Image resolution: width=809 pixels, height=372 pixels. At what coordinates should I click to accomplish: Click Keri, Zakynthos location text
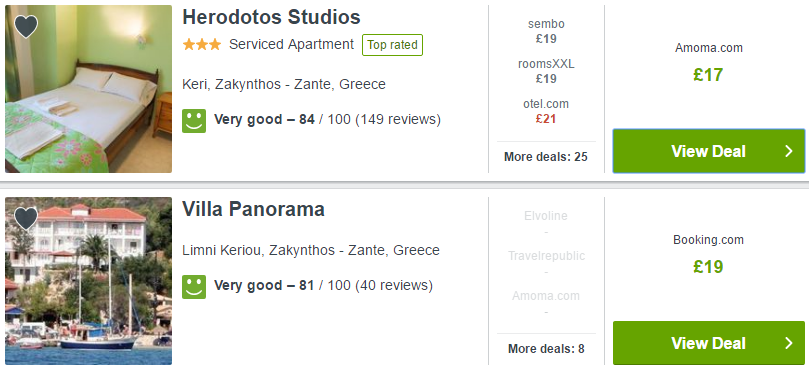pos(284,84)
